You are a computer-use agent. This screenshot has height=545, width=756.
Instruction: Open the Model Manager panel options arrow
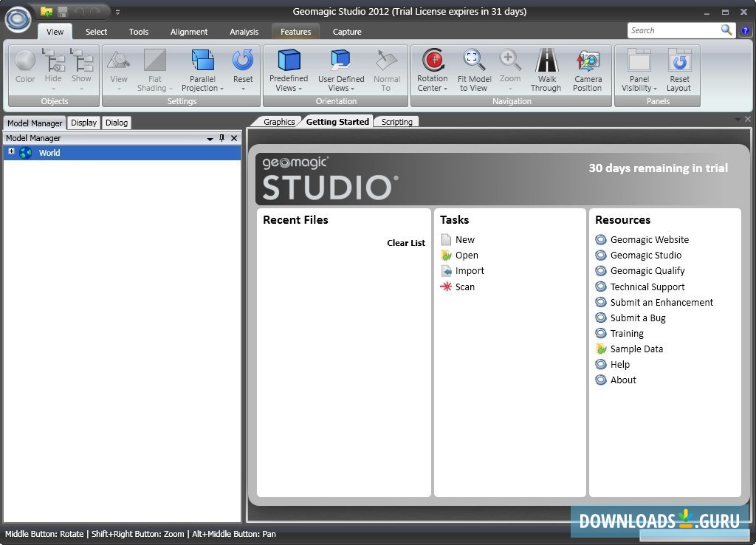point(210,138)
